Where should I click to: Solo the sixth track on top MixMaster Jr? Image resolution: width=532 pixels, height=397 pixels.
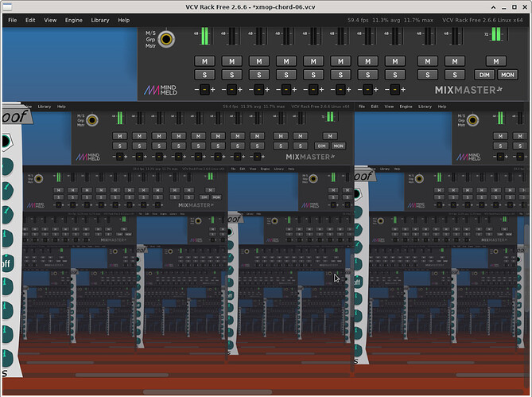click(x=340, y=75)
